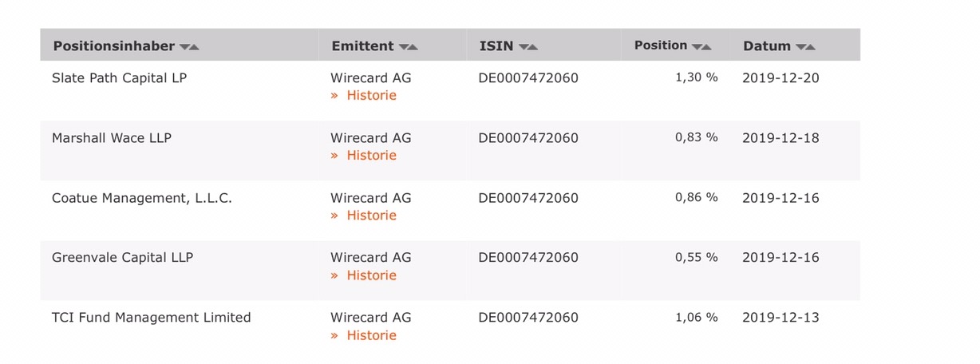Click date 2019-12-13 in last row

pos(780,318)
